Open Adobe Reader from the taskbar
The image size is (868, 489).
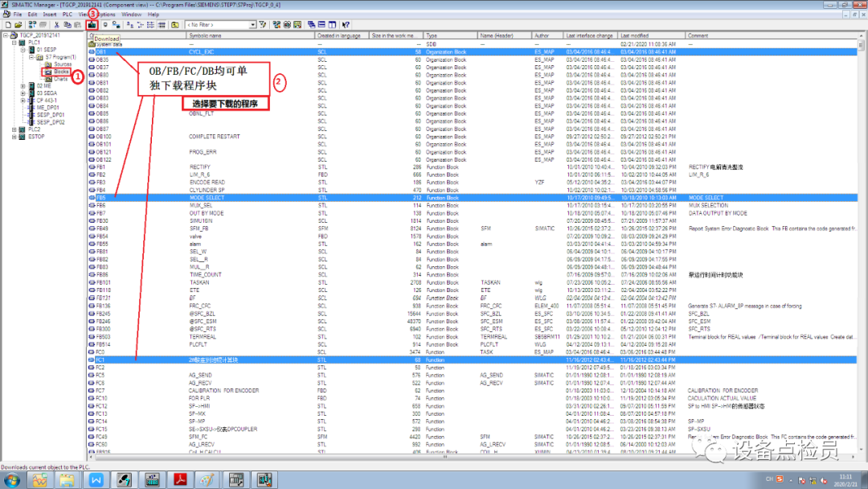click(180, 480)
